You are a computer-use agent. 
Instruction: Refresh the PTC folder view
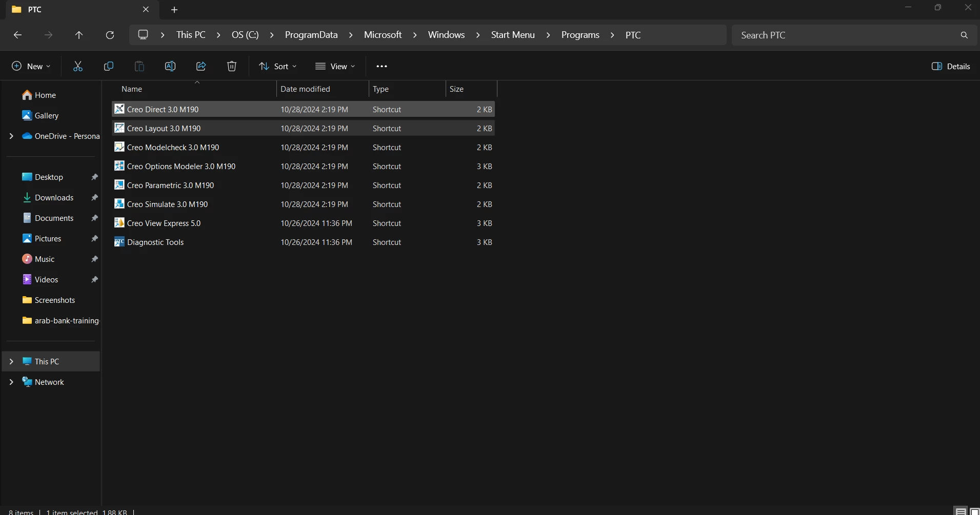click(x=110, y=35)
